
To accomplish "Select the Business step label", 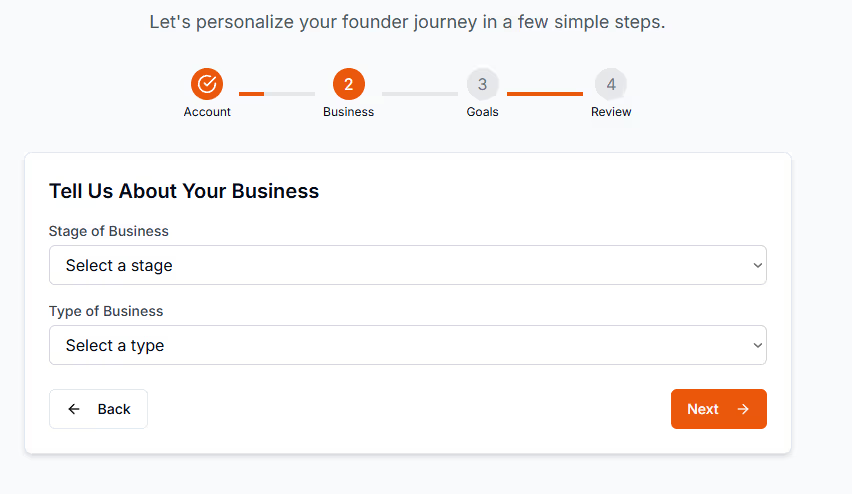I will (348, 112).
